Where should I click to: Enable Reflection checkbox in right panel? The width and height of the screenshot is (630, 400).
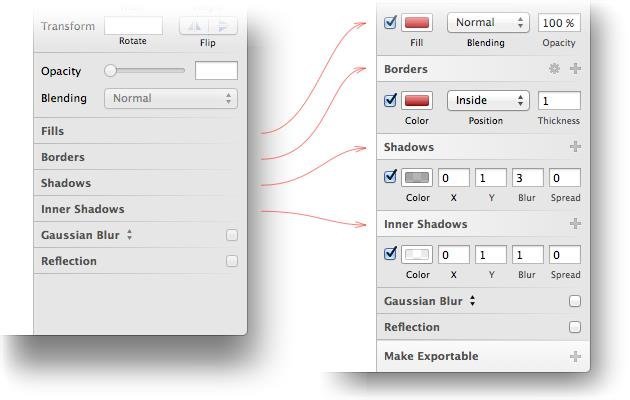(575, 327)
